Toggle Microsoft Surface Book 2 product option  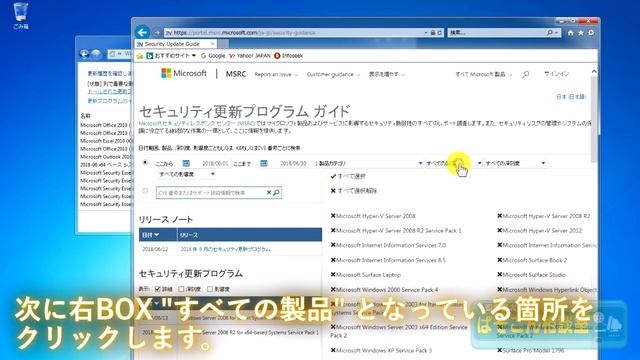[x=532, y=260]
